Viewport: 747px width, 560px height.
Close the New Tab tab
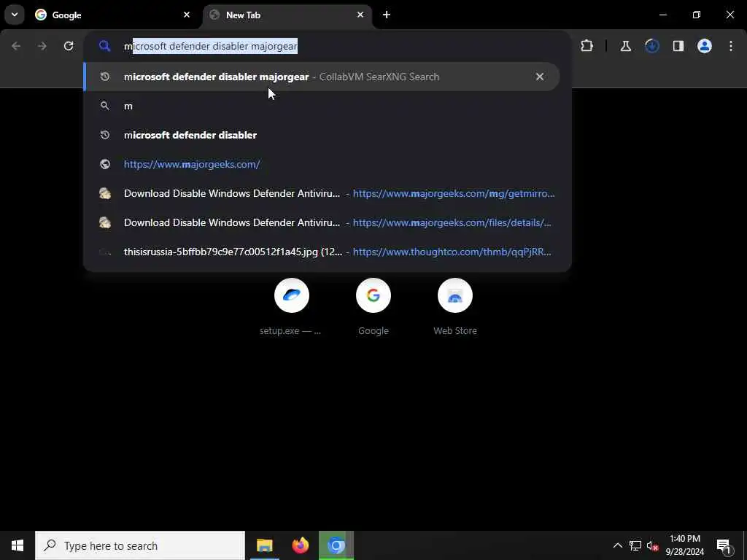pos(360,15)
